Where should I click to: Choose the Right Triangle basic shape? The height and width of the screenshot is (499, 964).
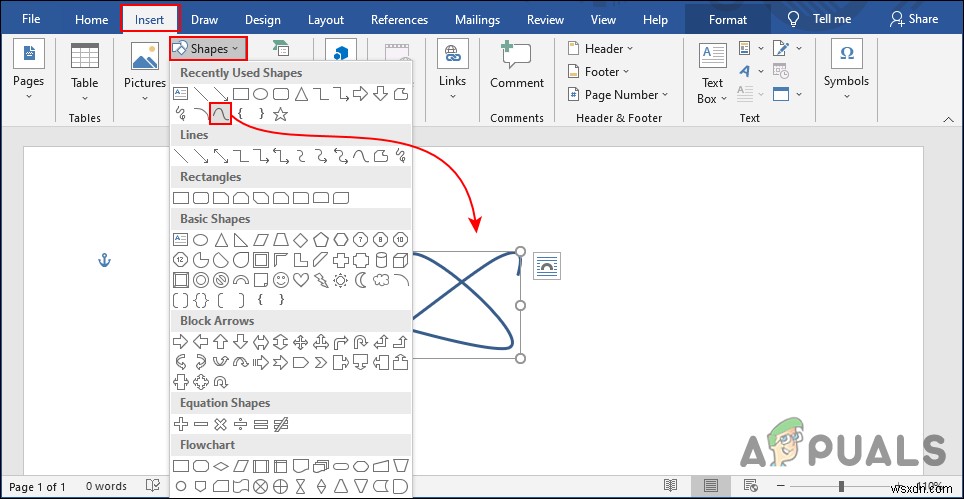(x=240, y=240)
